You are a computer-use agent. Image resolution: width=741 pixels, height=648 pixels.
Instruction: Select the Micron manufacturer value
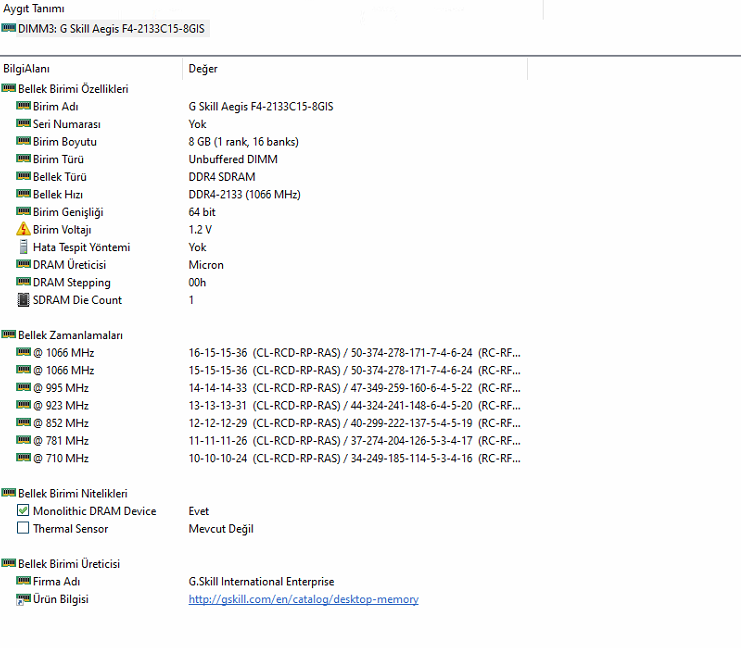pos(206,265)
